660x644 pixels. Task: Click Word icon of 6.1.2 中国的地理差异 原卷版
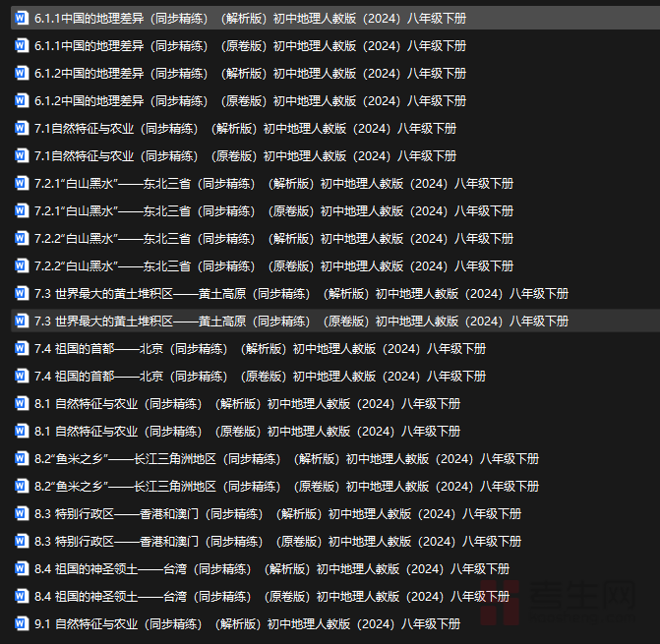pos(23,100)
